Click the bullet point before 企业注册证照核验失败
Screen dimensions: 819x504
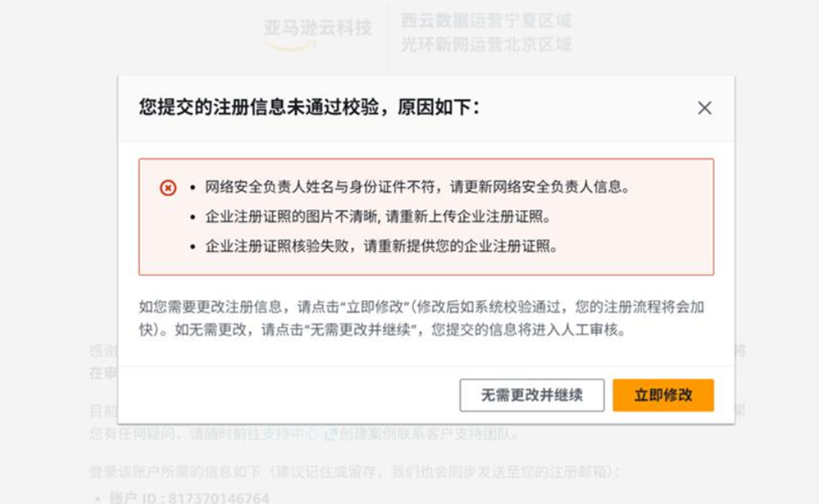coord(194,247)
